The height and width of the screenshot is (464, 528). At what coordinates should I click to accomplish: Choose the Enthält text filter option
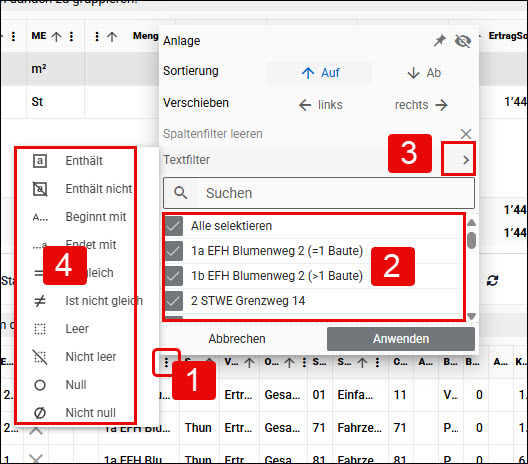pos(84,161)
